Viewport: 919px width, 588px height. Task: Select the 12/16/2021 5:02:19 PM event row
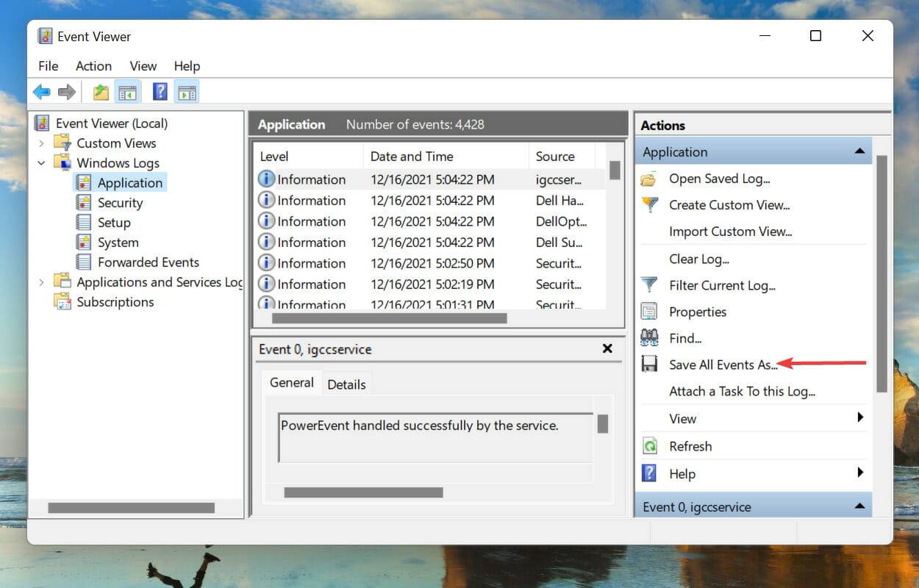(429, 284)
